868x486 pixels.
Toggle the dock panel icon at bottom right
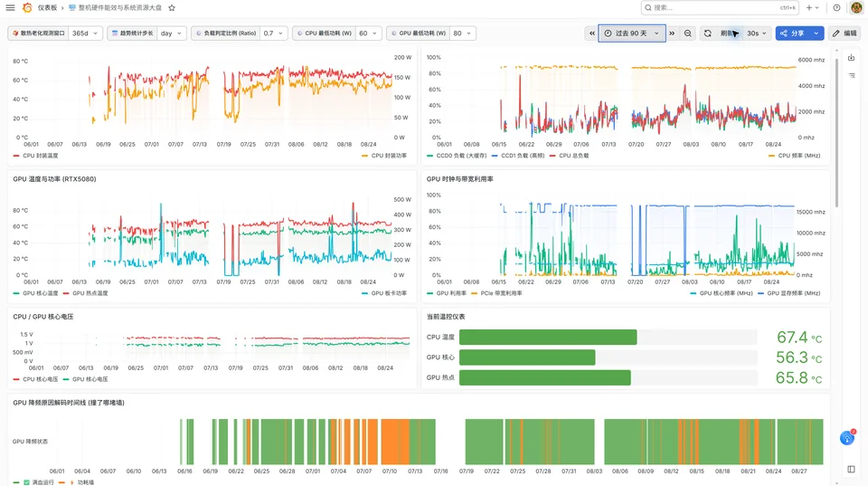tap(852, 469)
